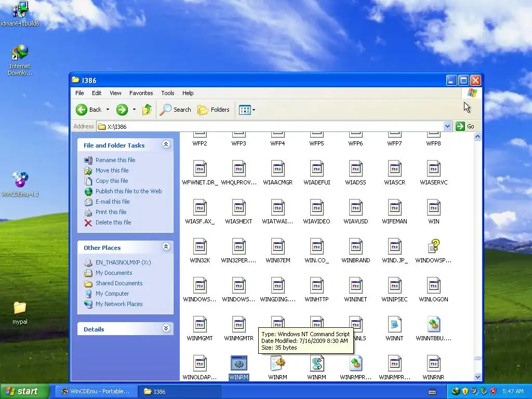Open Forward button history dropdown arrow
532x399 pixels.
[x=134, y=110]
